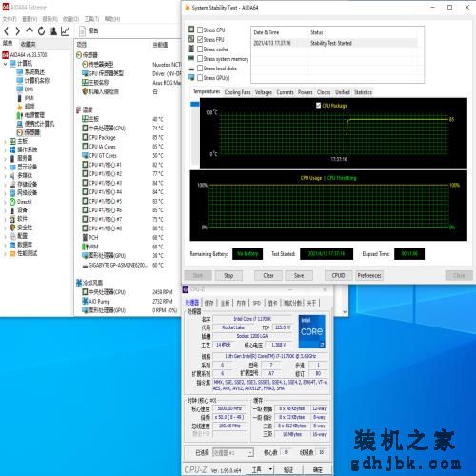Open the CPU-Z processor selection dropdown
Screen dimensions: 476x476
pos(250,453)
